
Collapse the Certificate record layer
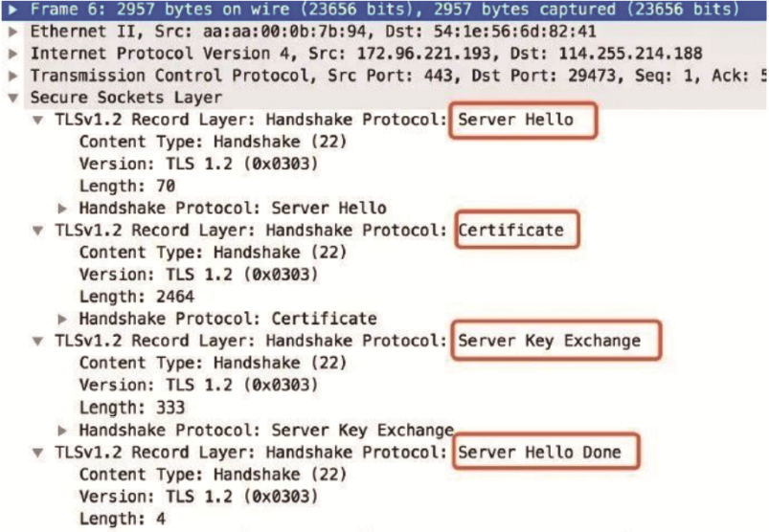tap(37, 231)
